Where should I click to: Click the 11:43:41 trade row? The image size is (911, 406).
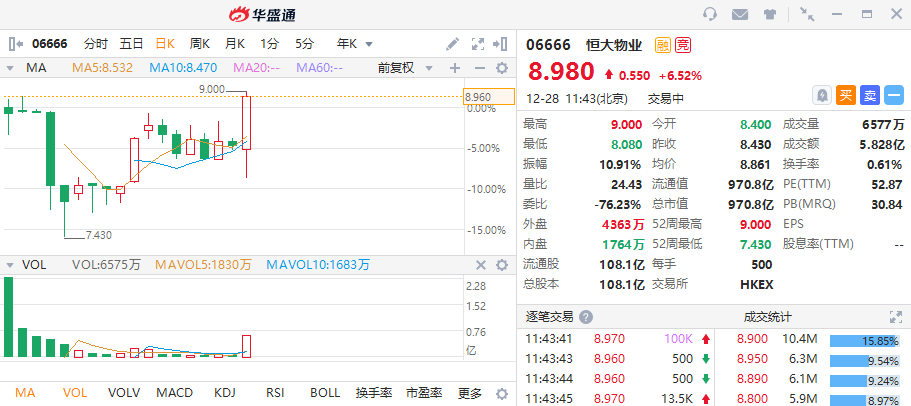coord(616,339)
